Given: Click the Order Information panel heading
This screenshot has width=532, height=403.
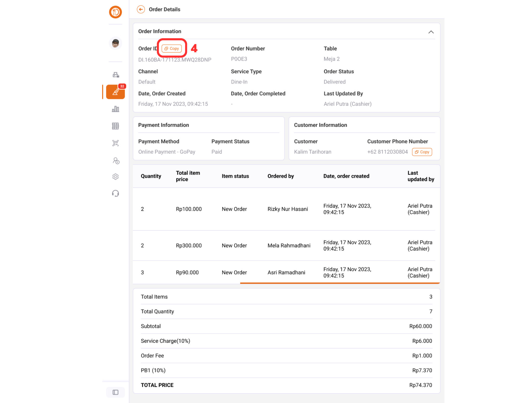Looking at the screenshot, I should click(x=159, y=31).
